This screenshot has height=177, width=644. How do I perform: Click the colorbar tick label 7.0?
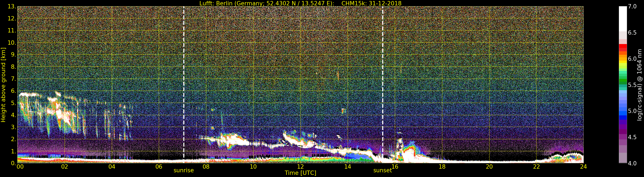coord(632,6)
